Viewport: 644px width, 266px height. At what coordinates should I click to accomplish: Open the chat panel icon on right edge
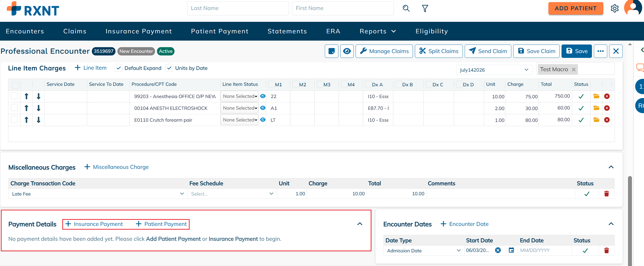point(640,67)
